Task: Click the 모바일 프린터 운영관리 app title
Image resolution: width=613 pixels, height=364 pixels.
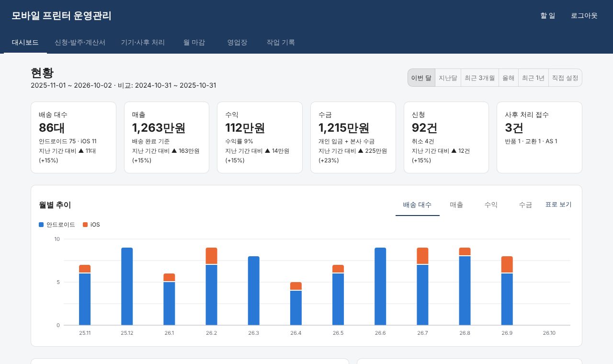Action: (61, 15)
